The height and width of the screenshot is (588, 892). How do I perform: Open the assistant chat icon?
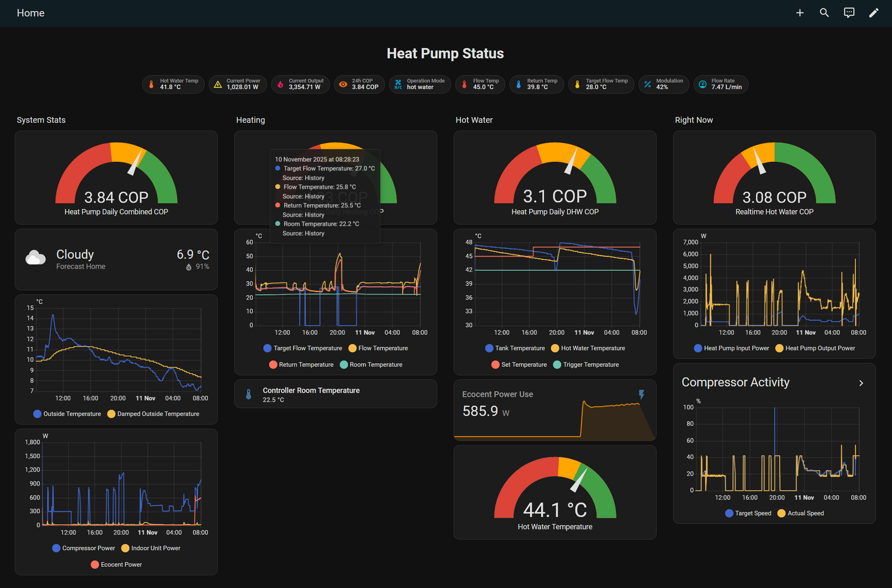tap(849, 13)
